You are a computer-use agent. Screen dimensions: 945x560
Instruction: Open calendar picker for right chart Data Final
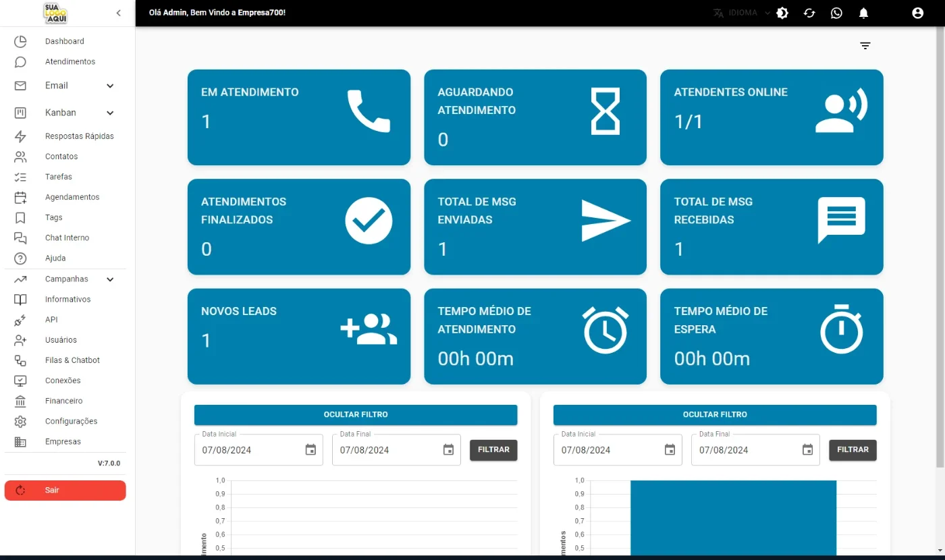(x=807, y=450)
